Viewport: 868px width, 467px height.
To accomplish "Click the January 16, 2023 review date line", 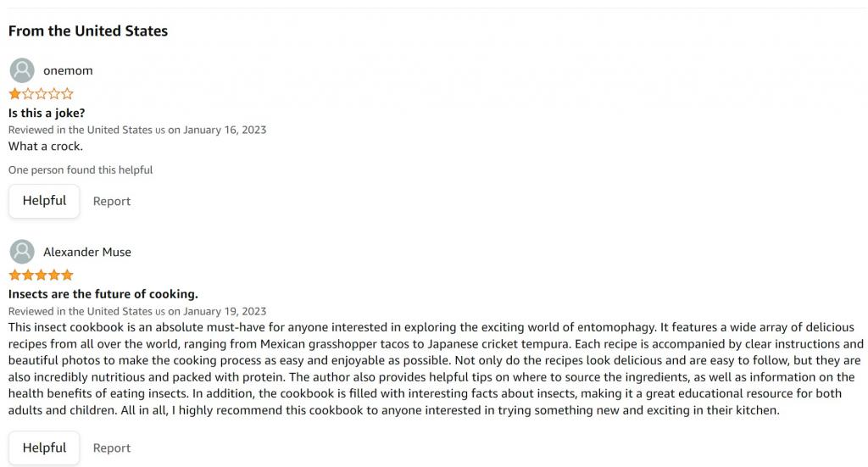I will [x=137, y=130].
